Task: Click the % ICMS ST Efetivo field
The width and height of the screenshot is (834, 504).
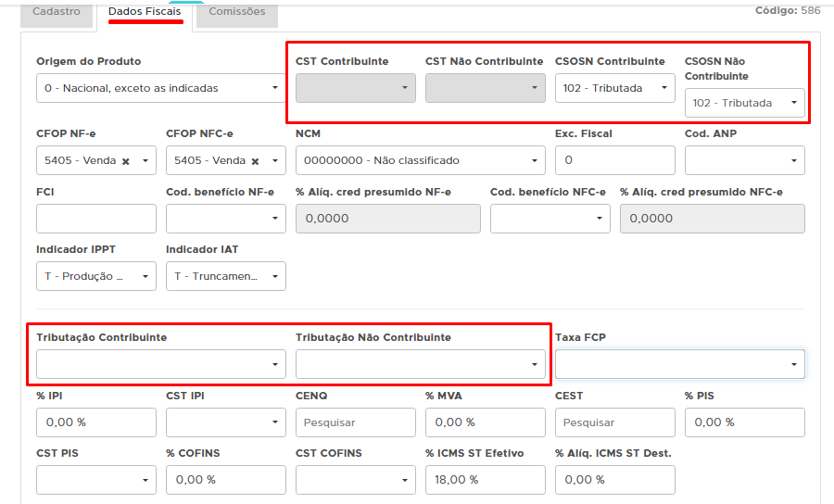Action: (x=485, y=480)
